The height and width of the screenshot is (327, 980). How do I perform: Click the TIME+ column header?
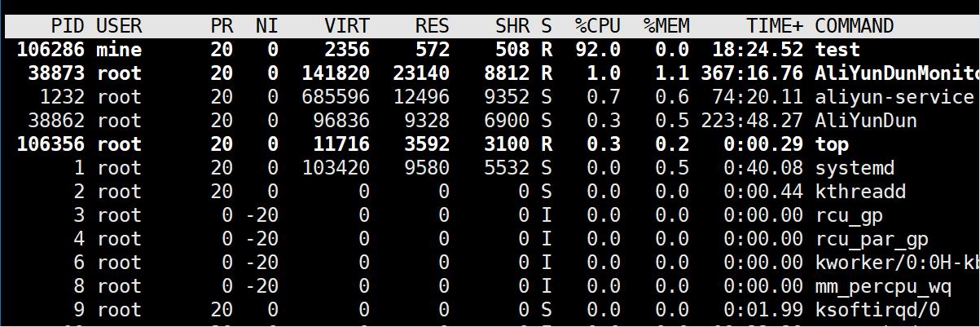pyautogui.click(x=775, y=26)
